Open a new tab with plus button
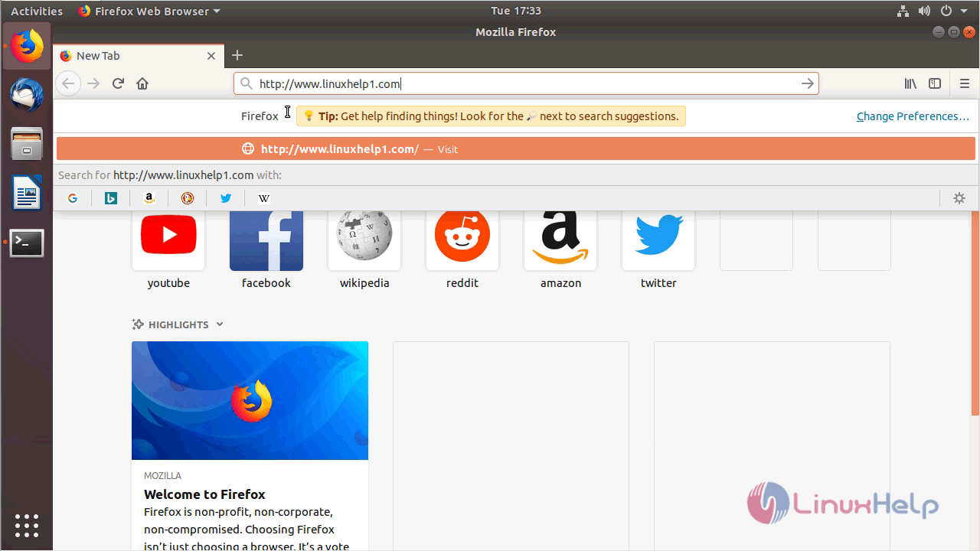Screen dimensions: 980x551 click(237, 55)
